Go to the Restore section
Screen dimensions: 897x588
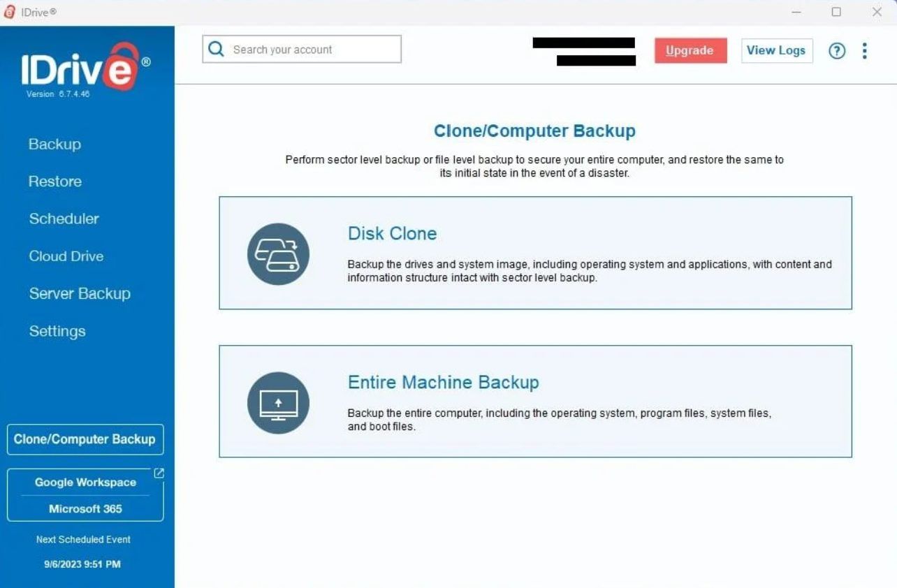pyautogui.click(x=55, y=182)
